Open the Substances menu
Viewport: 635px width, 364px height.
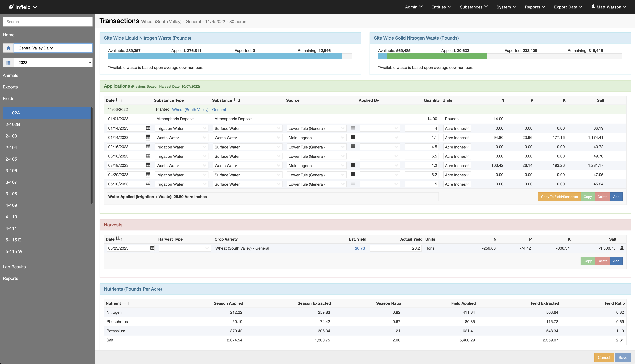pyautogui.click(x=473, y=7)
